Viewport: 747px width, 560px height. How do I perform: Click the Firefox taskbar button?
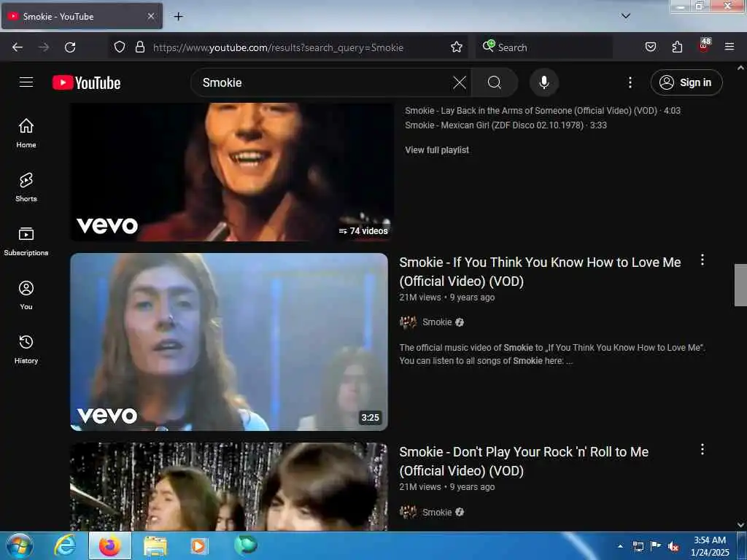110,545
